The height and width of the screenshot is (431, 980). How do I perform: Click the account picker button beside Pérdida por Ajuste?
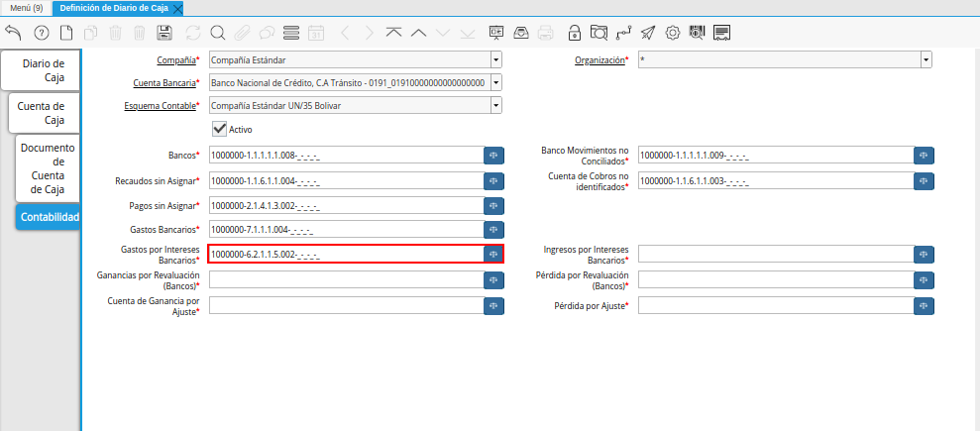[923, 306]
